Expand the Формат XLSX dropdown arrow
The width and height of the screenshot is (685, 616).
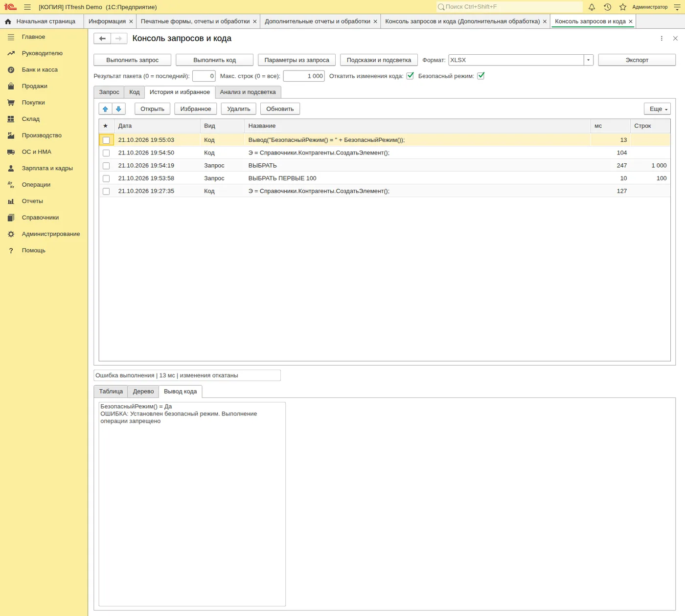coord(589,60)
